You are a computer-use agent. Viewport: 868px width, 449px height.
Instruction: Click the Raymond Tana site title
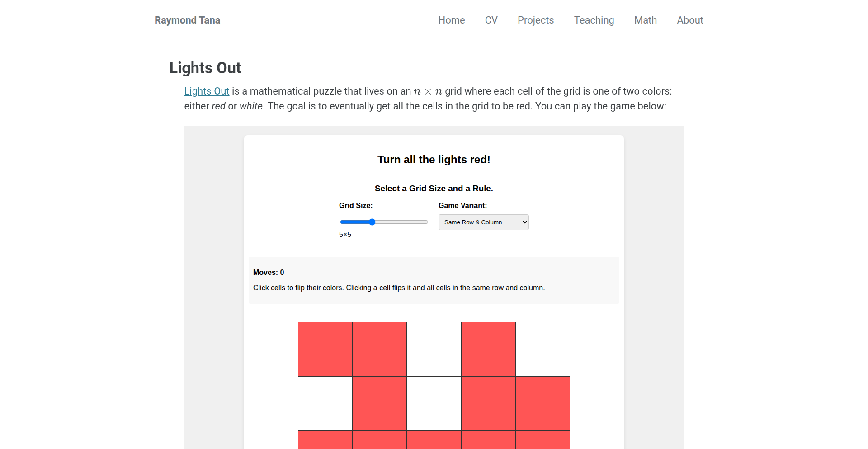click(x=187, y=20)
